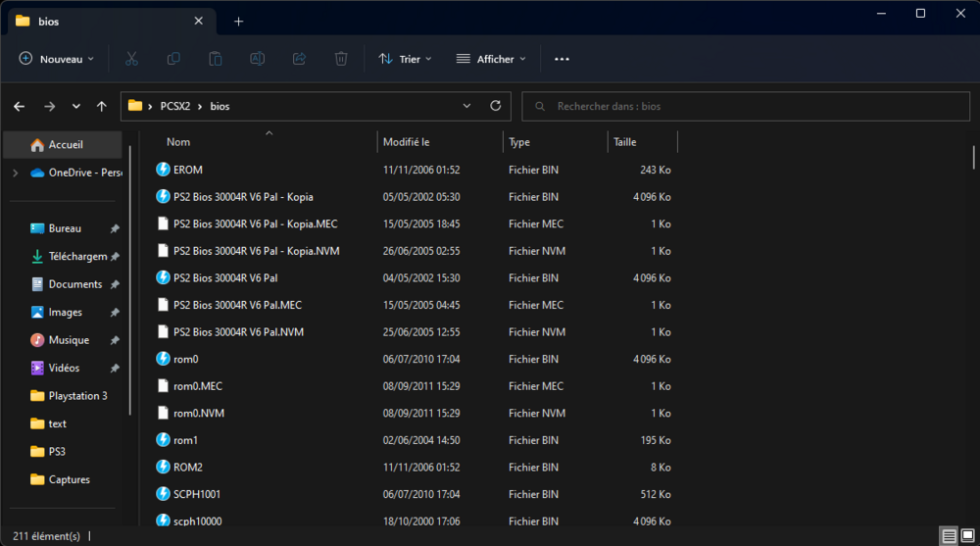
Task: Click the magnifier icon in search box
Action: 540,106
